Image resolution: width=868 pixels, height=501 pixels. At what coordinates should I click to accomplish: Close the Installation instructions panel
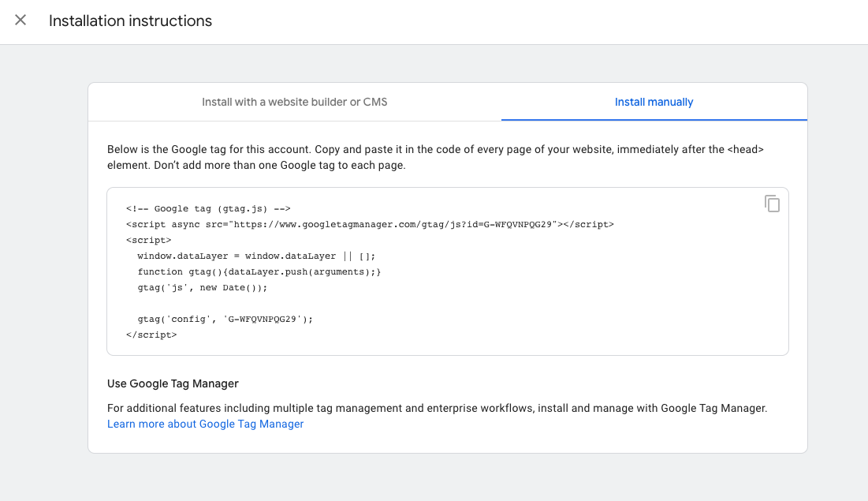(20, 21)
